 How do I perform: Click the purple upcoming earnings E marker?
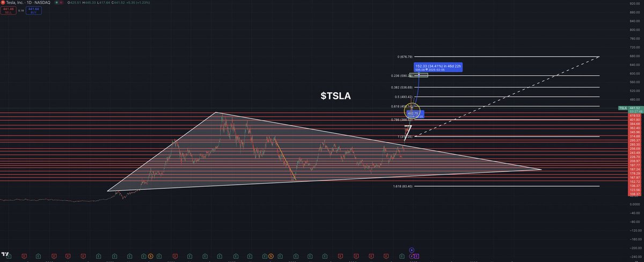[x=417, y=257]
